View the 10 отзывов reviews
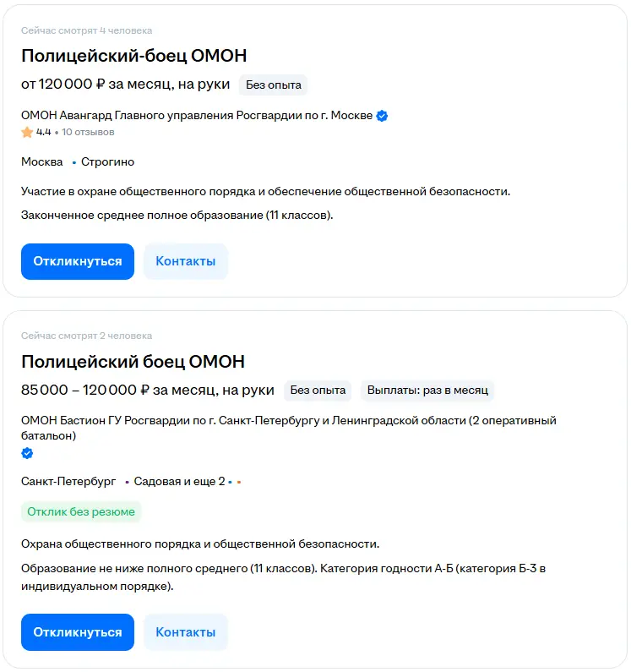 tap(88, 132)
